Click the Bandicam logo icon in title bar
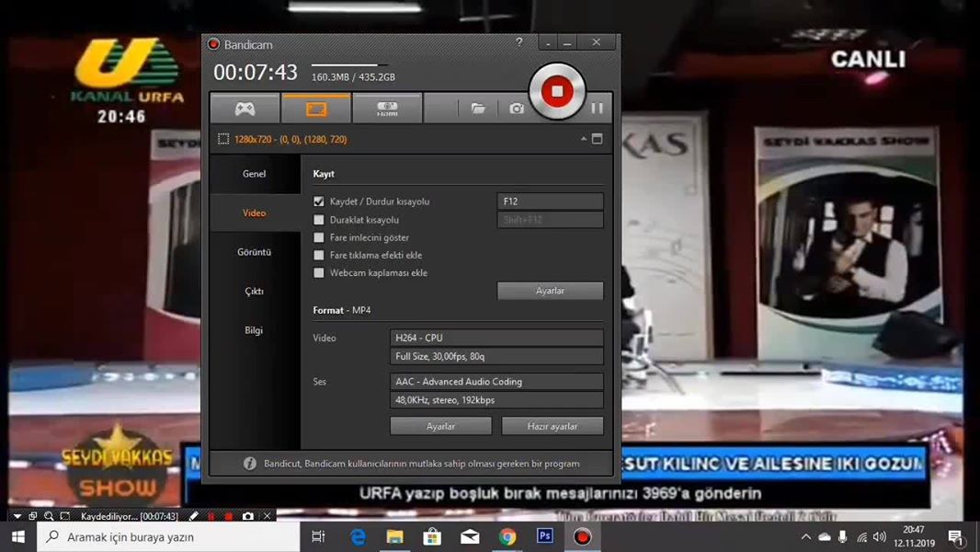 point(214,44)
